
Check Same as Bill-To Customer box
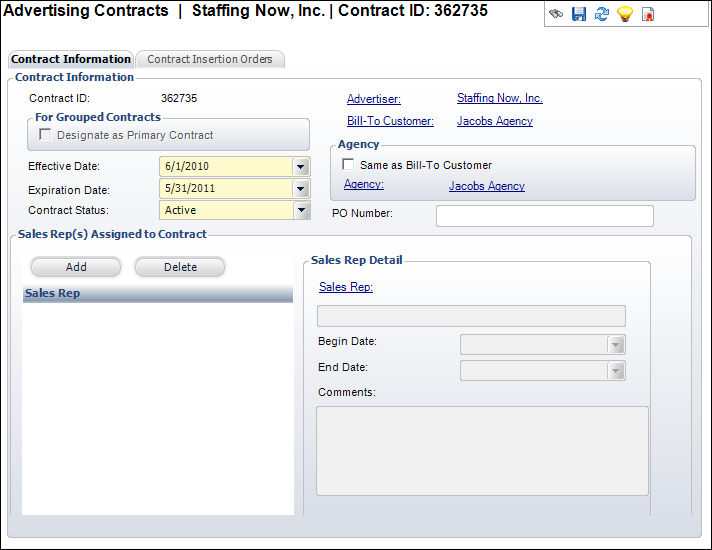coord(349,165)
